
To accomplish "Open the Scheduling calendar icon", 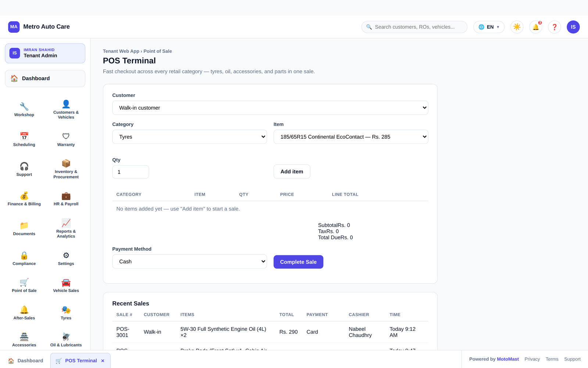I will tap(24, 139).
